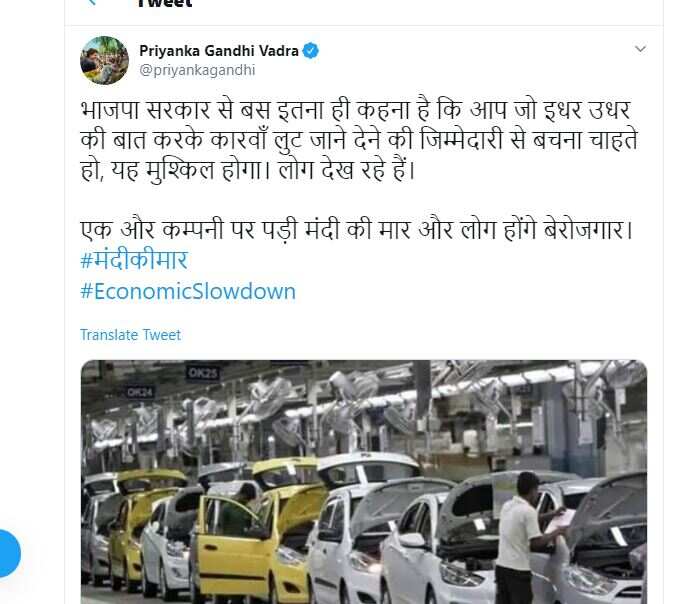Viewport: 677px width, 604px height.
Task: Open the #मंदीकीमार hashtag
Action: pos(134,259)
